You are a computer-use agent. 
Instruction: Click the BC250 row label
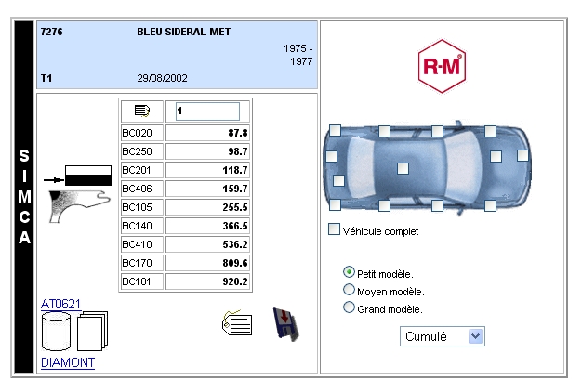pos(142,151)
